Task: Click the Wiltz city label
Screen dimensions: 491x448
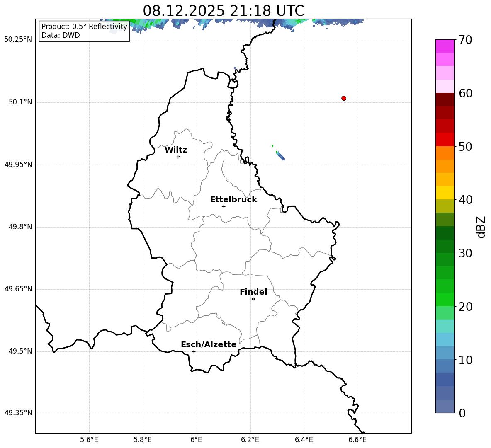Action: tap(176, 150)
